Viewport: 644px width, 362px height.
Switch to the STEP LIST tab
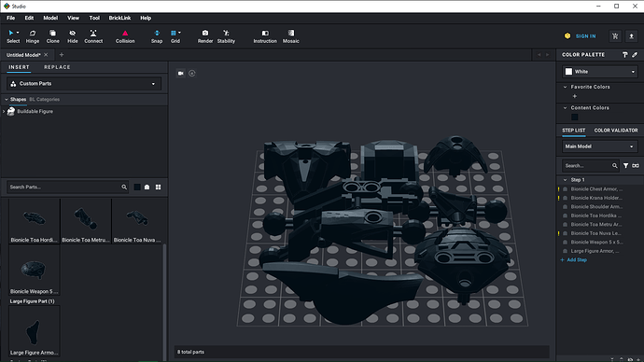[x=573, y=131]
